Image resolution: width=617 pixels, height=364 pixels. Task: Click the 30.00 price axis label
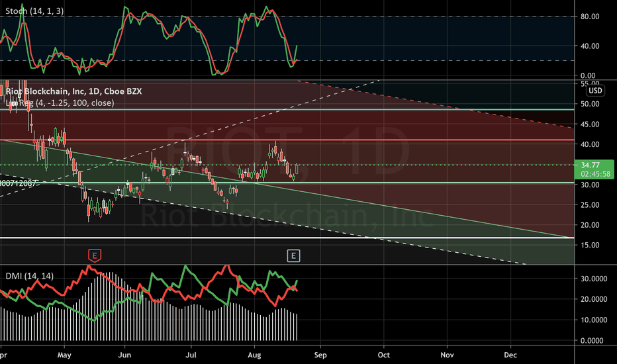point(590,185)
